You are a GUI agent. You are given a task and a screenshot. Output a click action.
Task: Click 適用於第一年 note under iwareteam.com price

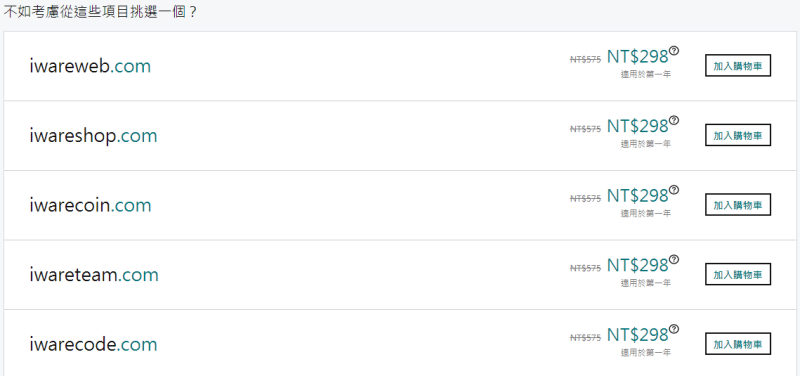click(x=645, y=283)
